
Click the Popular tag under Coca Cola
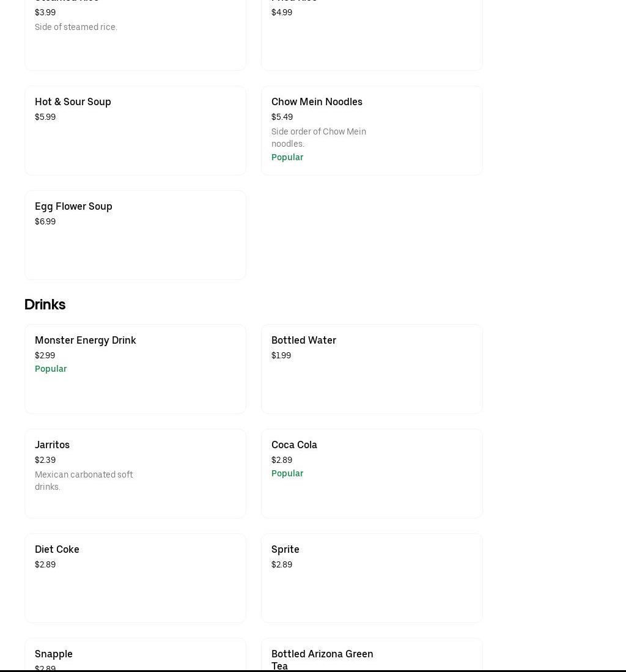(287, 473)
